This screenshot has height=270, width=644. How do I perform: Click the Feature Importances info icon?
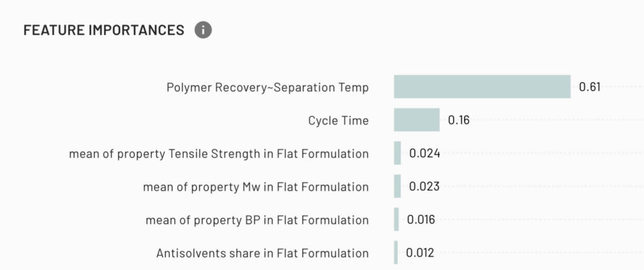(203, 30)
